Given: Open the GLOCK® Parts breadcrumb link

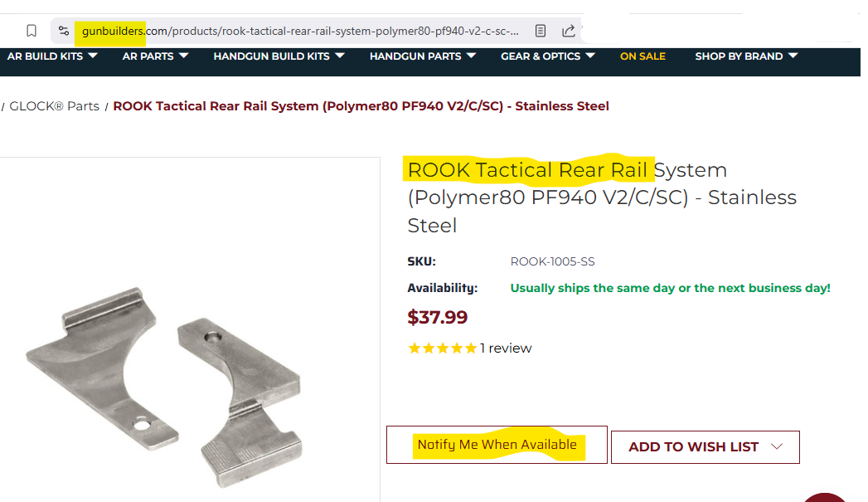Looking at the screenshot, I should pyautogui.click(x=54, y=106).
